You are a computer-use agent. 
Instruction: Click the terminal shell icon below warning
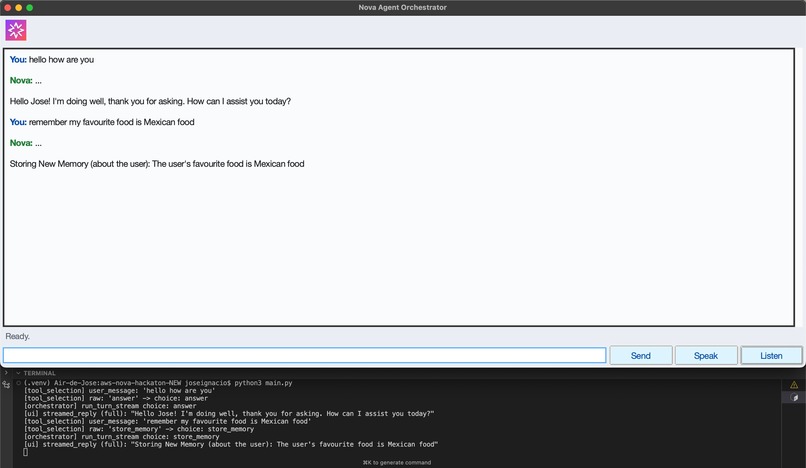(x=794, y=398)
